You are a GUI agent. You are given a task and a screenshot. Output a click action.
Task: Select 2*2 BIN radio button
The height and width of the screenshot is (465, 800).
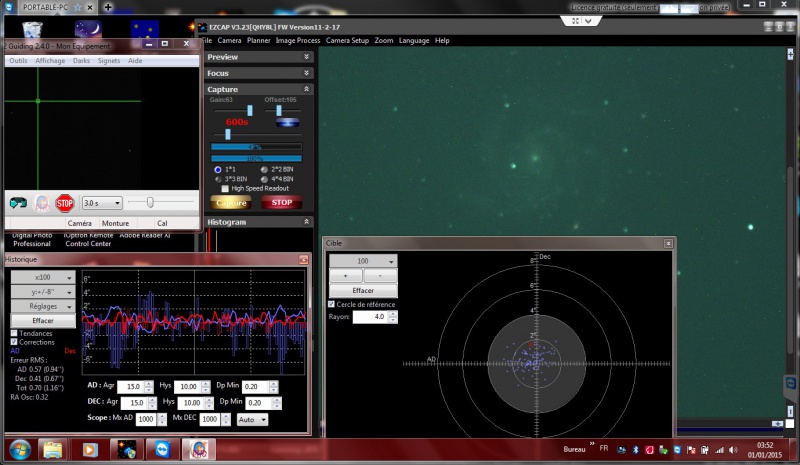pyautogui.click(x=264, y=169)
